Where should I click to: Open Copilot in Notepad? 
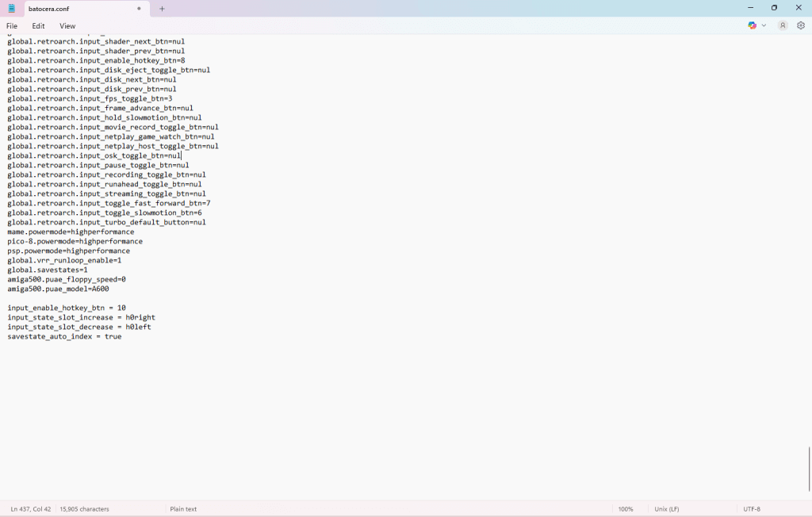(x=752, y=25)
